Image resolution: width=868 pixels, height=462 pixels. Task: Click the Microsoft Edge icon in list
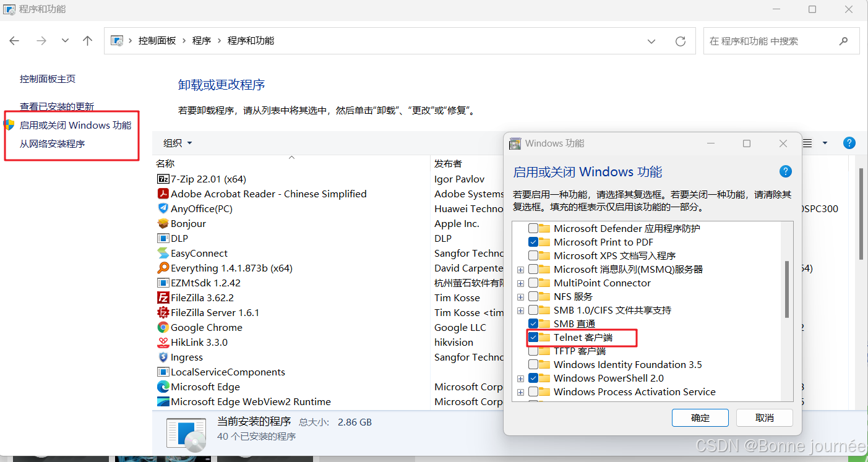point(163,387)
